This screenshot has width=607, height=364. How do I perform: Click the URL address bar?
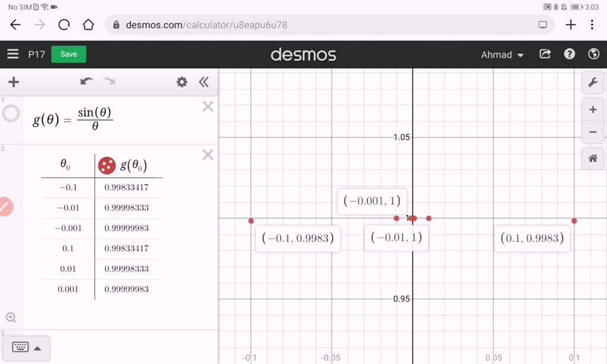329,25
